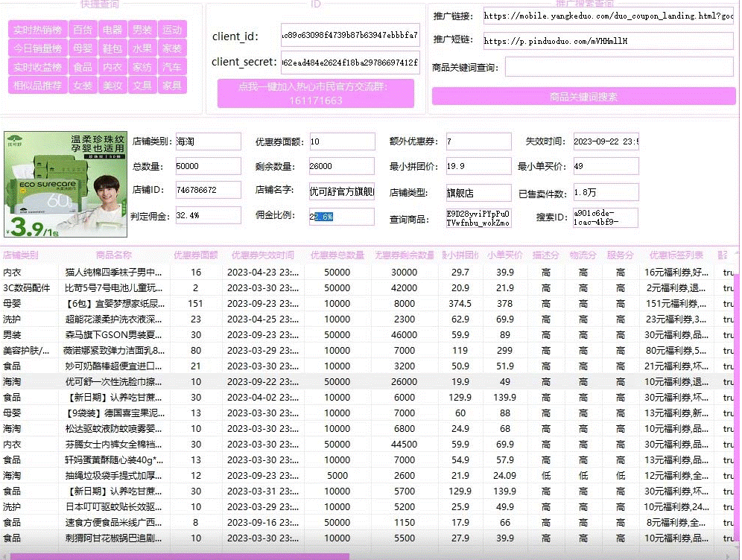Focus the client_secret input field

[350, 63]
